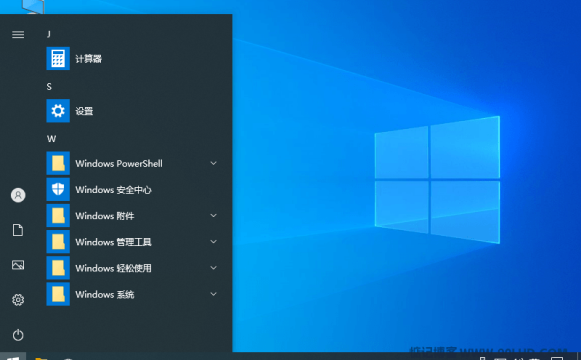Screen dimensions: 581x360
Task: Expand the Windows 附件 chevron
Action: click(213, 215)
